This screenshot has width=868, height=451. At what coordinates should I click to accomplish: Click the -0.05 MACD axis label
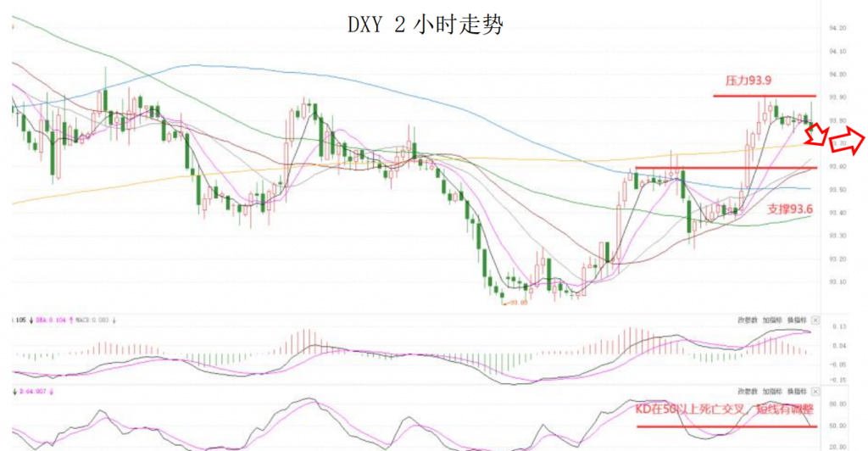(x=838, y=365)
